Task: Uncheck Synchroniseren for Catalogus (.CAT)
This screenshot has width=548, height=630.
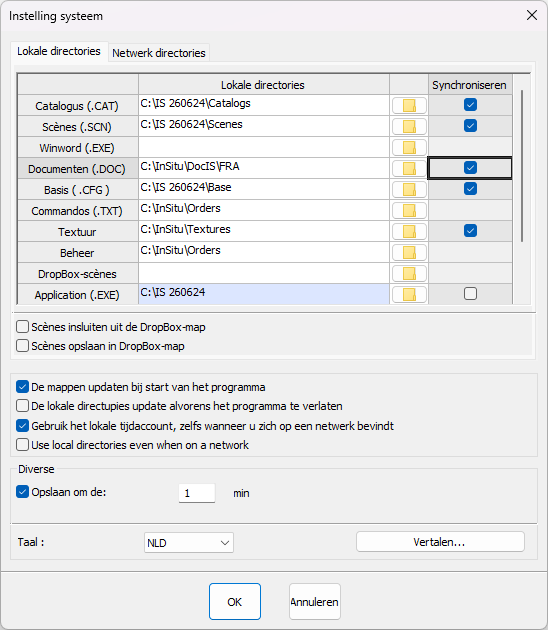Action: click(x=470, y=105)
